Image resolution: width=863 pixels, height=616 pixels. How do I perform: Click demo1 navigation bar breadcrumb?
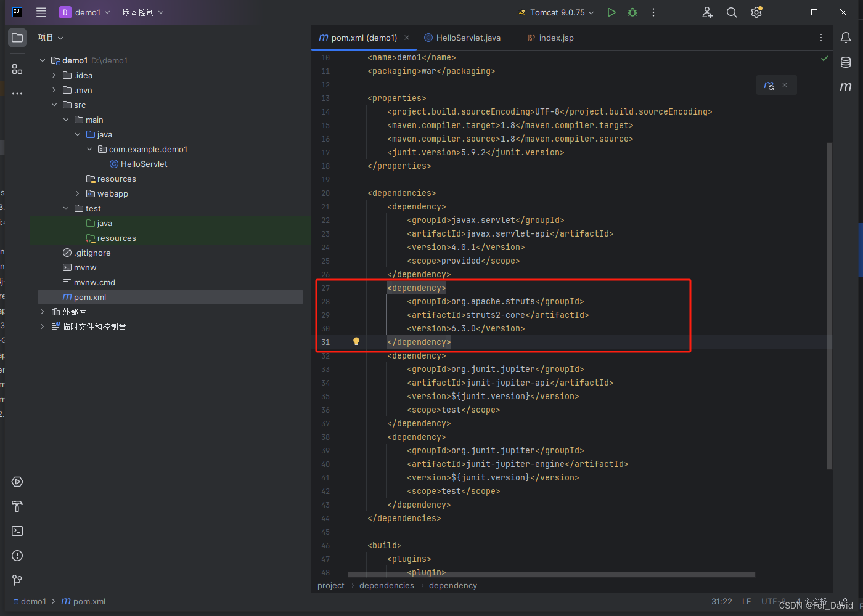(30, 601)
